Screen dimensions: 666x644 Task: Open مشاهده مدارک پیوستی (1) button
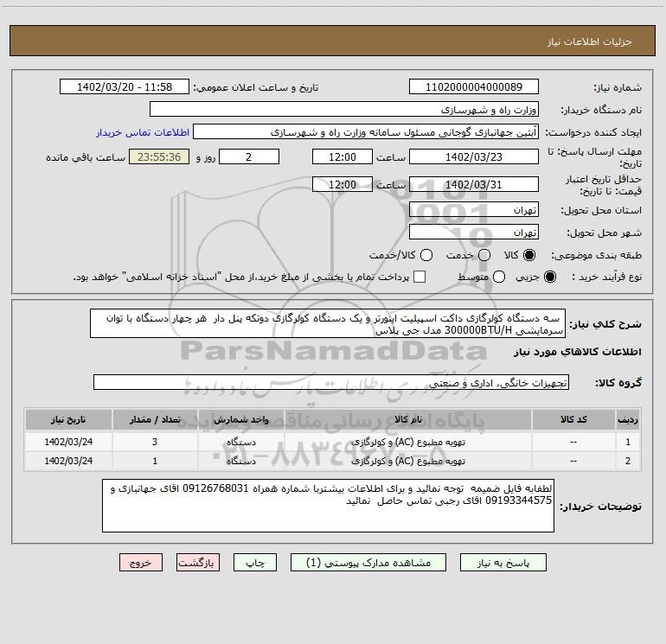click(x=368, y=563)
